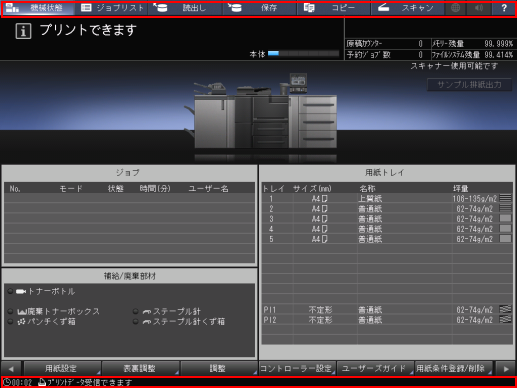
Task: Select tray 1 上質紙 row
Action: (x=387, y=199)
